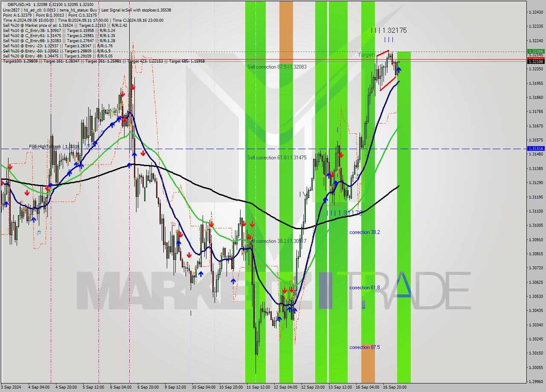Select the orange zone below 'correction 87.5'

(x=368, y=363)
